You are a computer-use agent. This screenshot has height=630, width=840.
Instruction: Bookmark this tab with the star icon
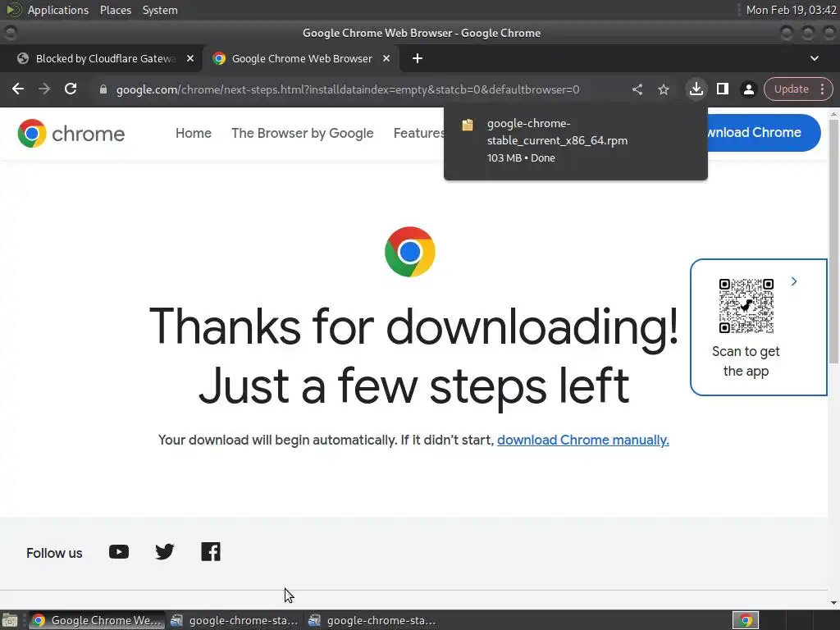point(664,89)
